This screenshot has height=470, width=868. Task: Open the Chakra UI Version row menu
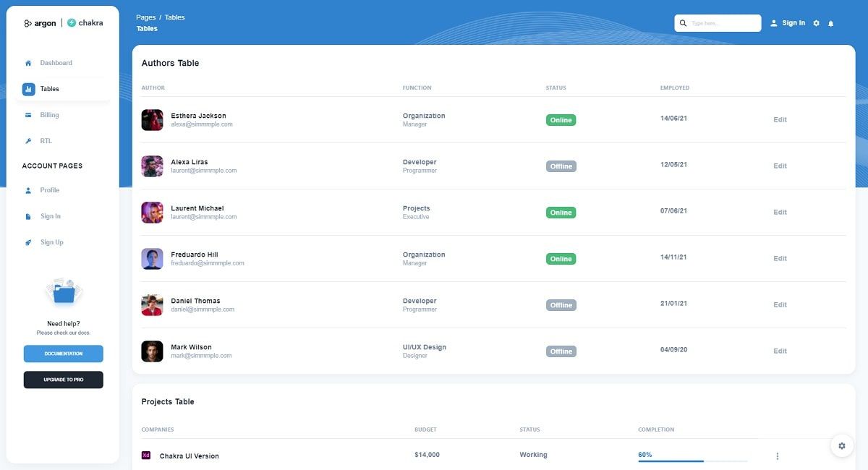coord(777,456)
